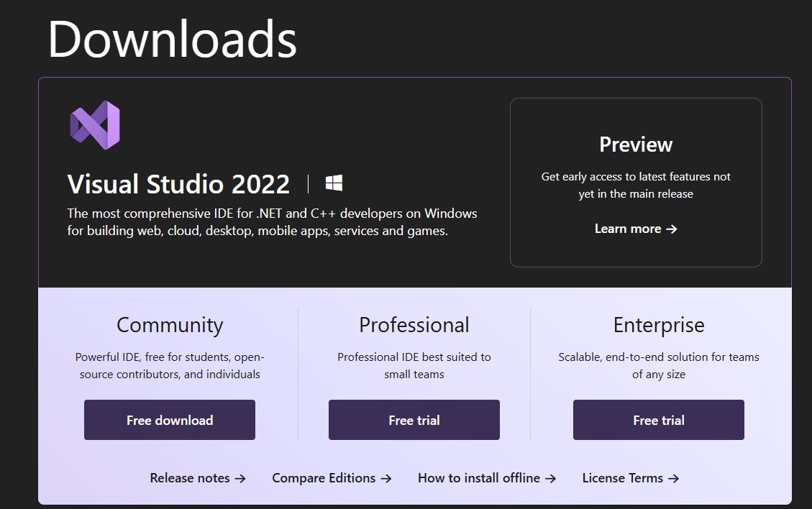
Task: Click the Visual Studio 2022 heading
Action: click(178, 184)
